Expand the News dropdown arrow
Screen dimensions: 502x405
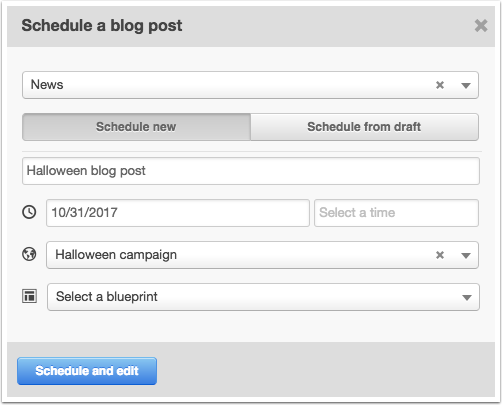[466, 86]
